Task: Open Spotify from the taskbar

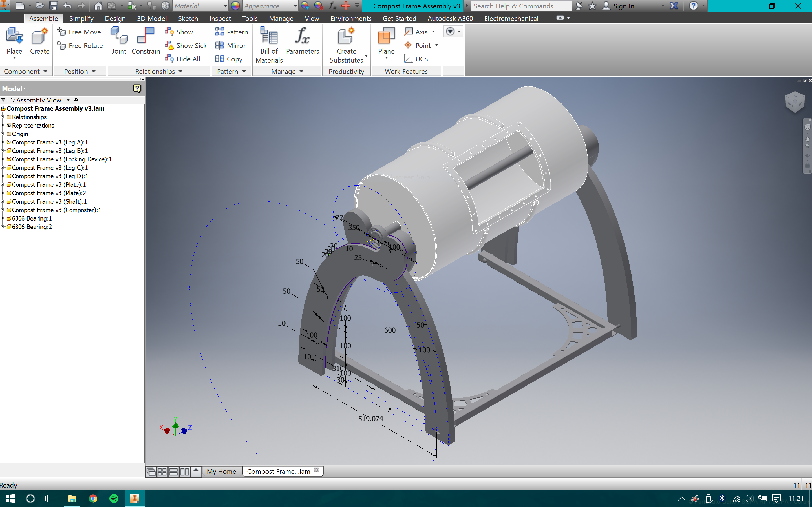Action: click(x=114, y=498)
